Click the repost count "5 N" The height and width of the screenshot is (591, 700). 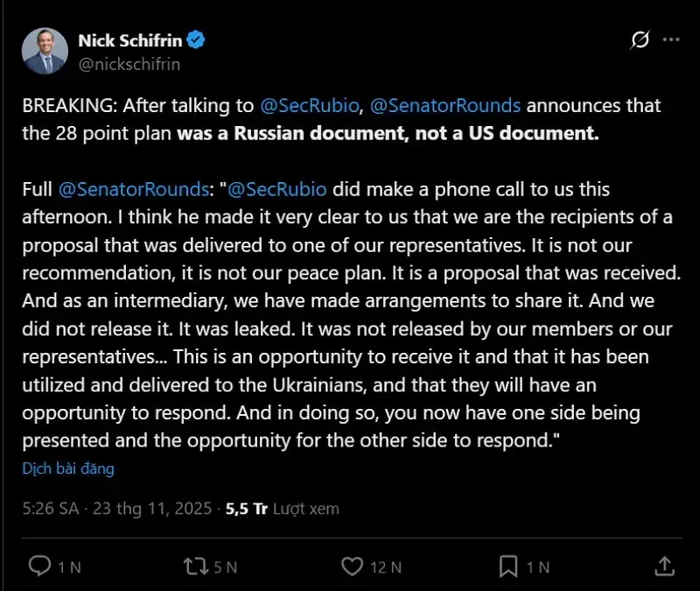226,566
